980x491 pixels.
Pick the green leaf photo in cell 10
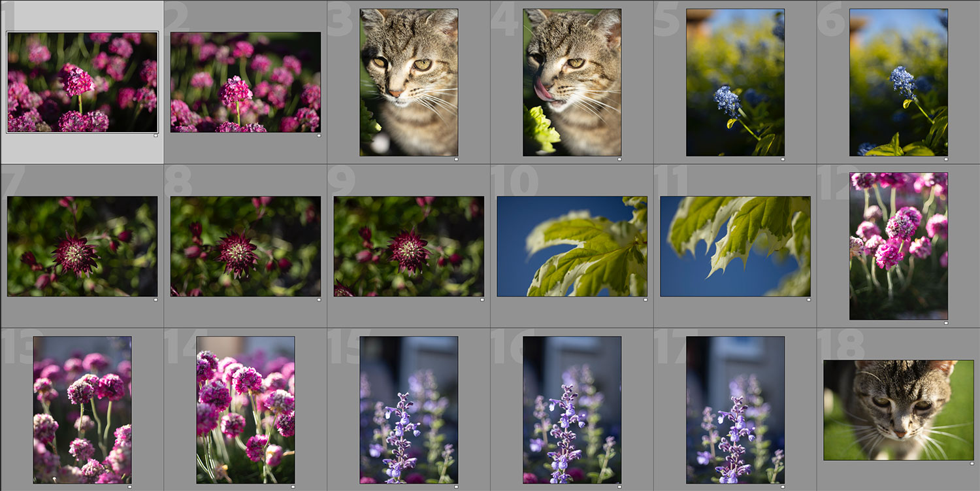572,246
